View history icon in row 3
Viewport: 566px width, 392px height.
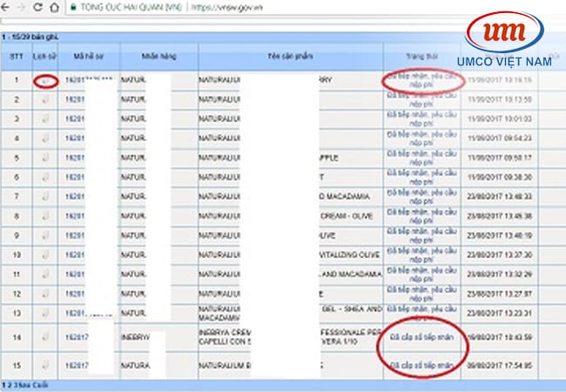click(x=45, y=118)
